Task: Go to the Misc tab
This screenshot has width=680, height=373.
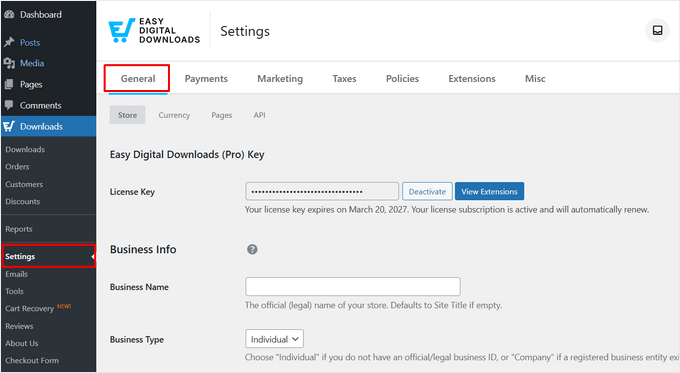Action: click(535, 79)
